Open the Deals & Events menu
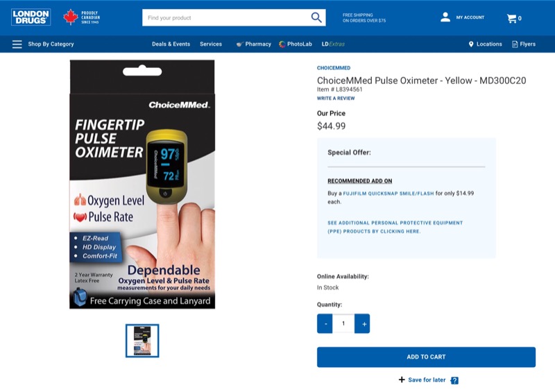Image resolution: width=555 pixels, height=392 pixels. 171,44
